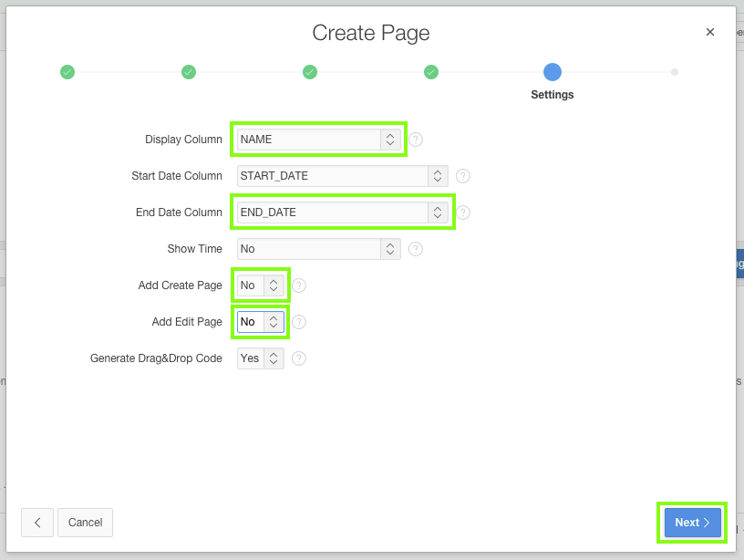
Task: Toggle Generate Drag&Drop Code Yes/No select
Action: pos(261,358)
